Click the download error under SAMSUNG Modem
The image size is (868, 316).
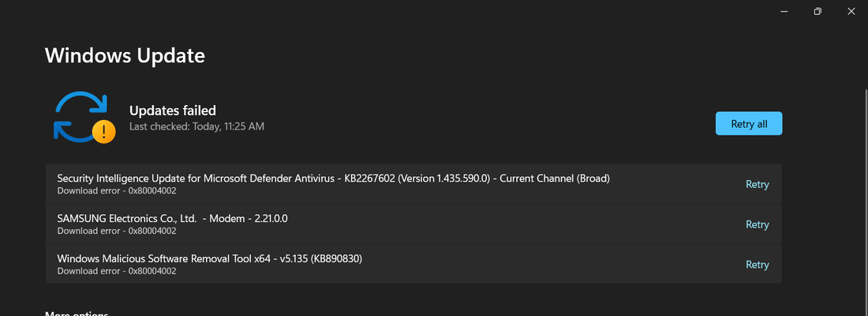[117, 231]
